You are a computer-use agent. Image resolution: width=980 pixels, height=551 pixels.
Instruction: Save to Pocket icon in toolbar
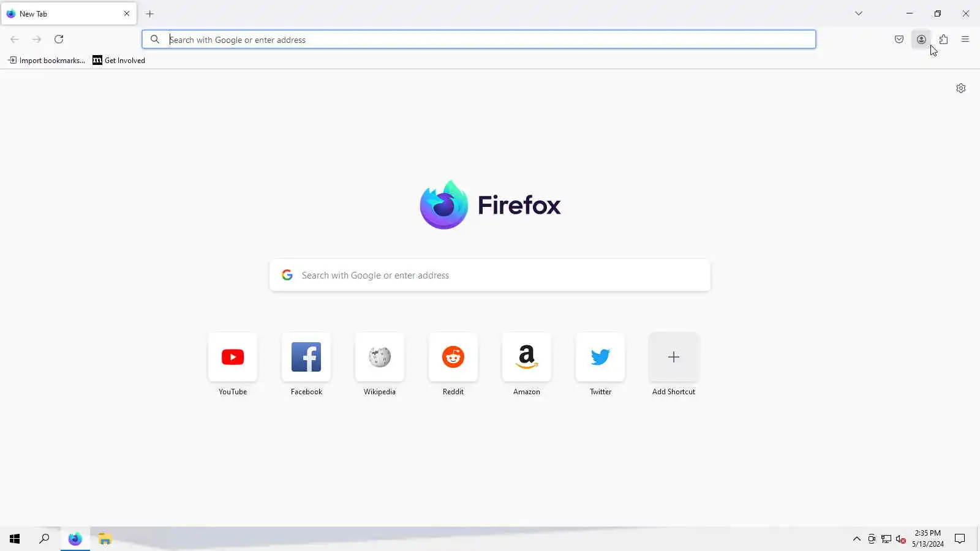[x=899, y=39]
